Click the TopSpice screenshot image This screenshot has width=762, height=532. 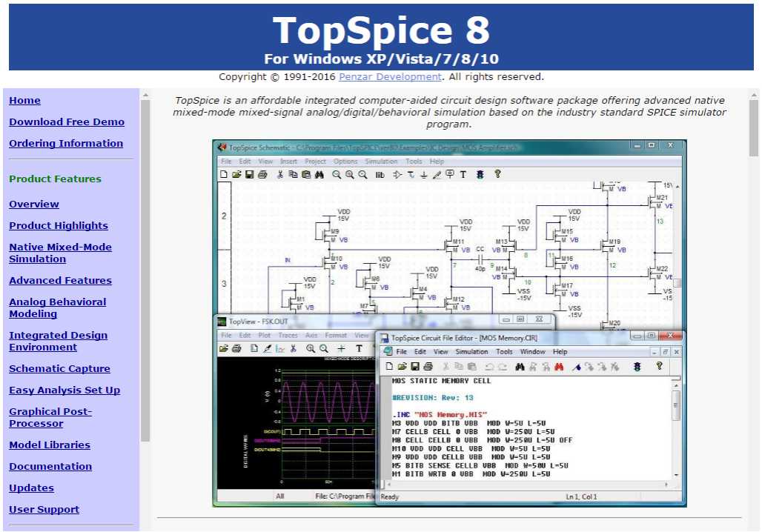(449, 323)
